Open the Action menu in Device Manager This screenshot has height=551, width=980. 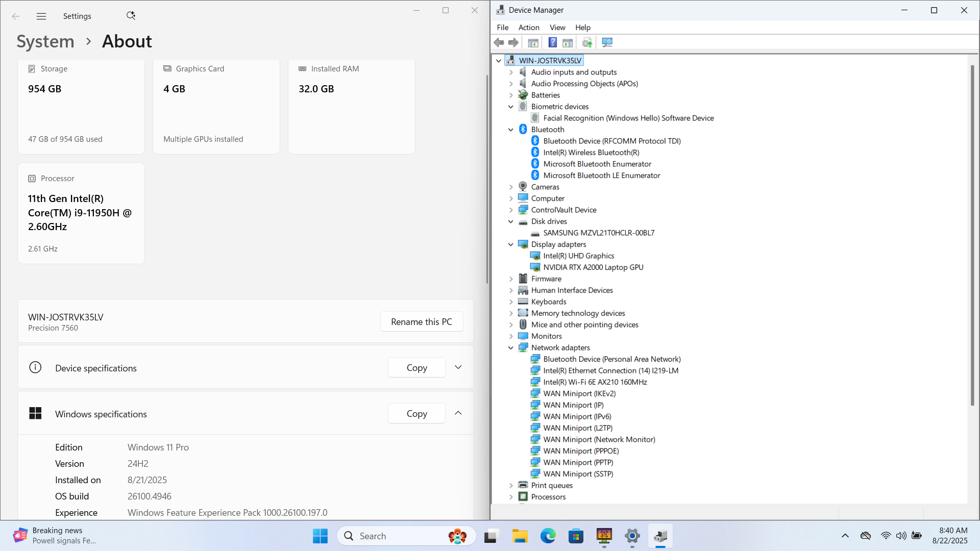point(528,28)
